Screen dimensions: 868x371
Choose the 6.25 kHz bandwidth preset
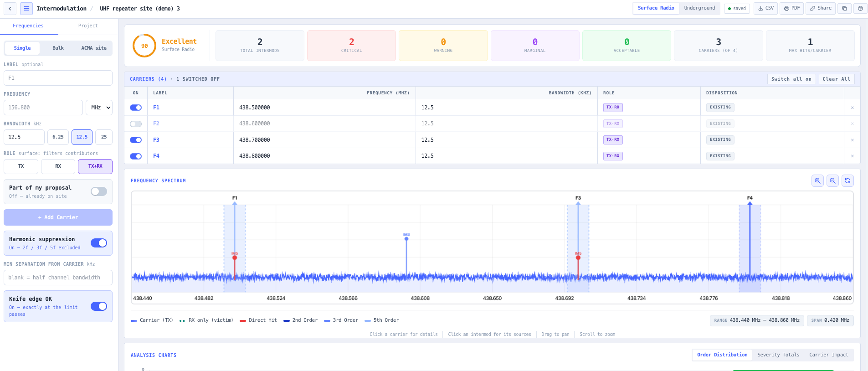tap(58, 137)
